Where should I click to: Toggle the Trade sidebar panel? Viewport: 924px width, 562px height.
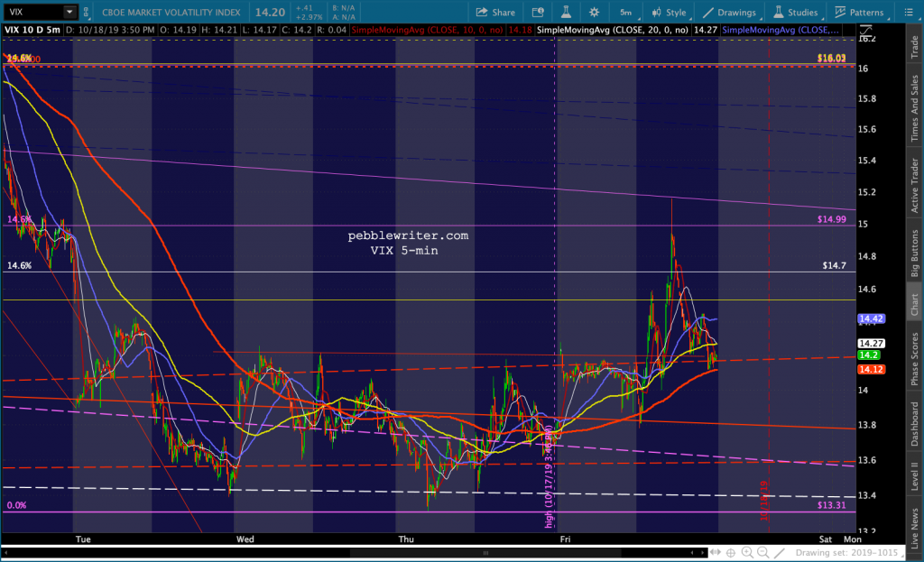tap(914, 42)
